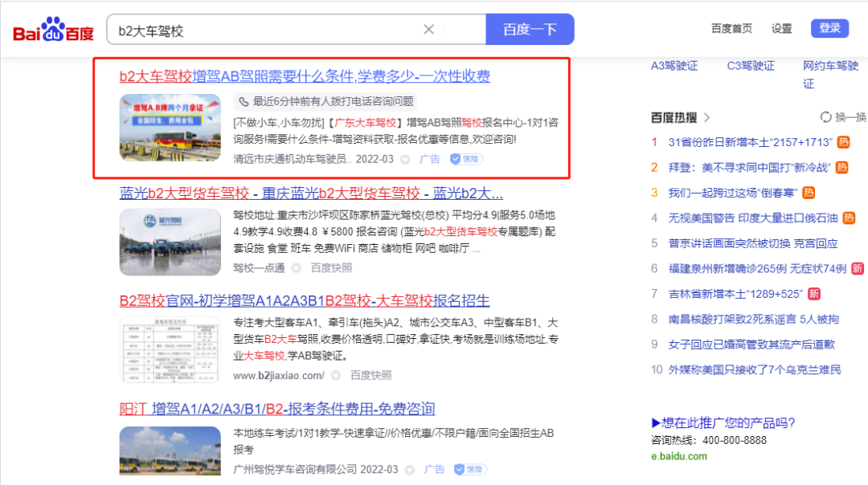Click 广告 label on 清远市庆通 result
Viewport: 868px width, 485px height.
click(x=429, y=159)
